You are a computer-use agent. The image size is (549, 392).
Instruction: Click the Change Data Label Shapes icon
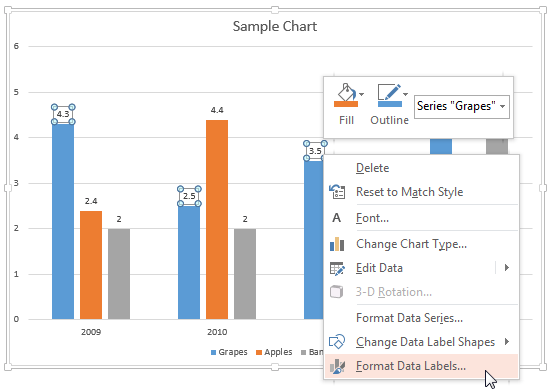point(337,342)
